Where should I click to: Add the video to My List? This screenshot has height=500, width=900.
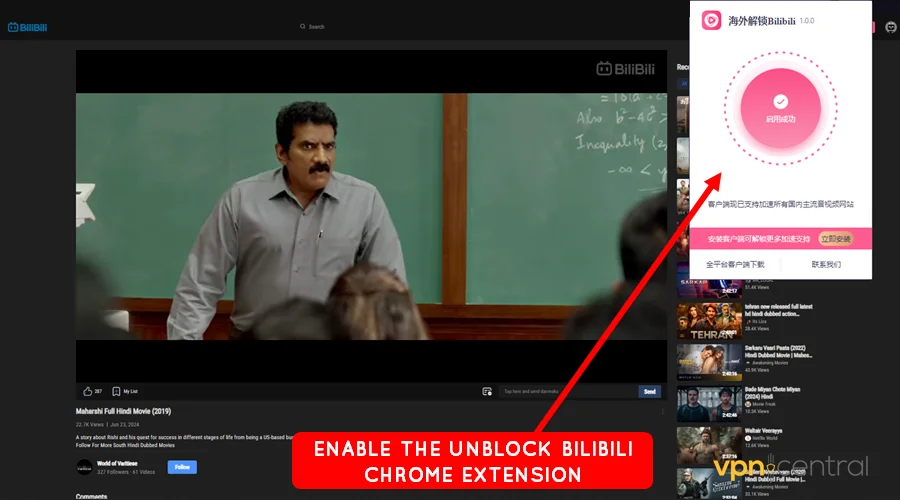125,392
